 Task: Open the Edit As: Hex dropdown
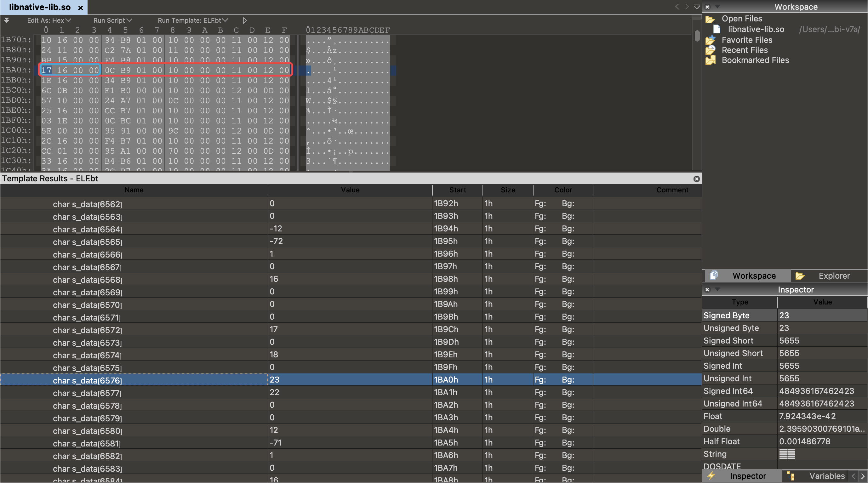[x=49, y=20]
